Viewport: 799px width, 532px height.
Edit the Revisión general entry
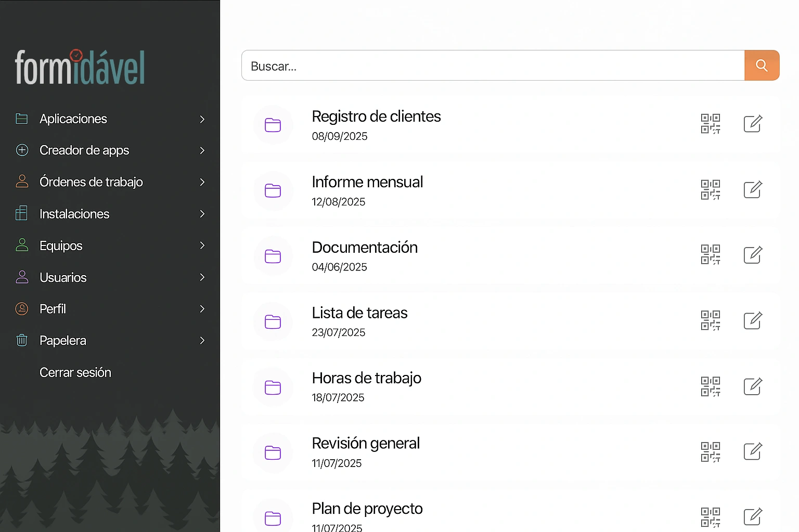(x=753, y=452)
